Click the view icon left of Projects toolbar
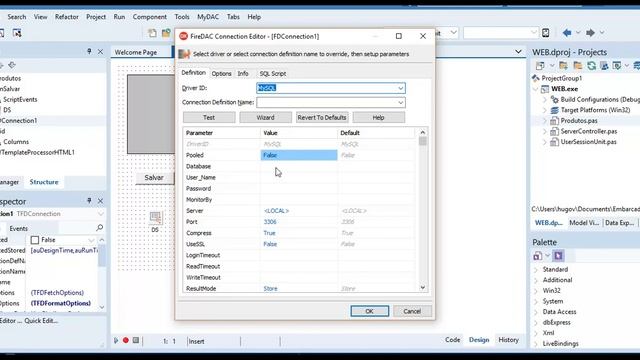This screenshot has width=640, height=360. (x=540, y=65)
